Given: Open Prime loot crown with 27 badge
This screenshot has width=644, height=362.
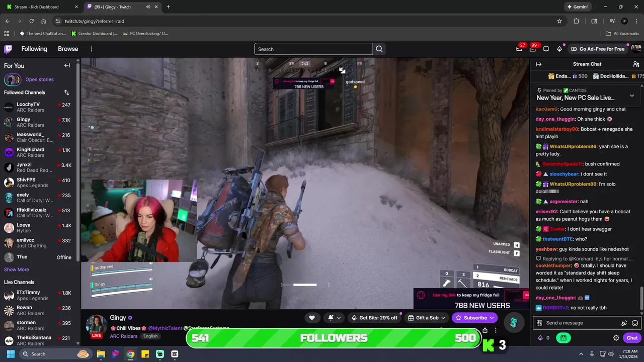Looking at the screenshot, I should [x=519, y=49].
